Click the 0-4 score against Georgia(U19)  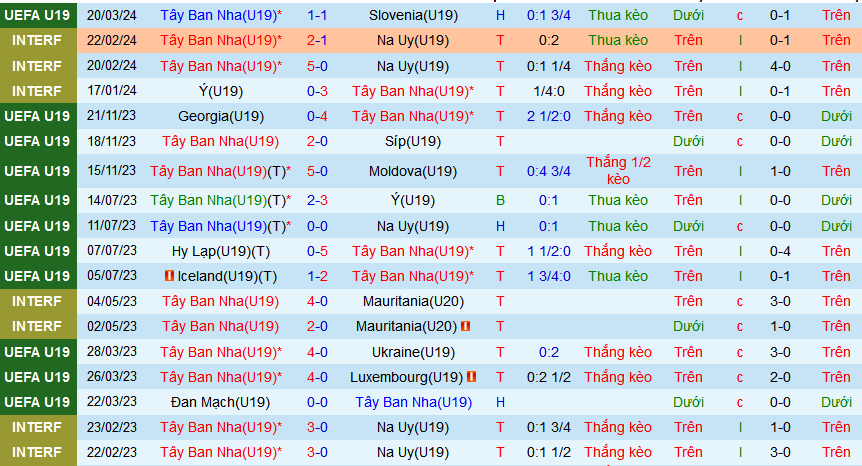click(x=317, y=116)
